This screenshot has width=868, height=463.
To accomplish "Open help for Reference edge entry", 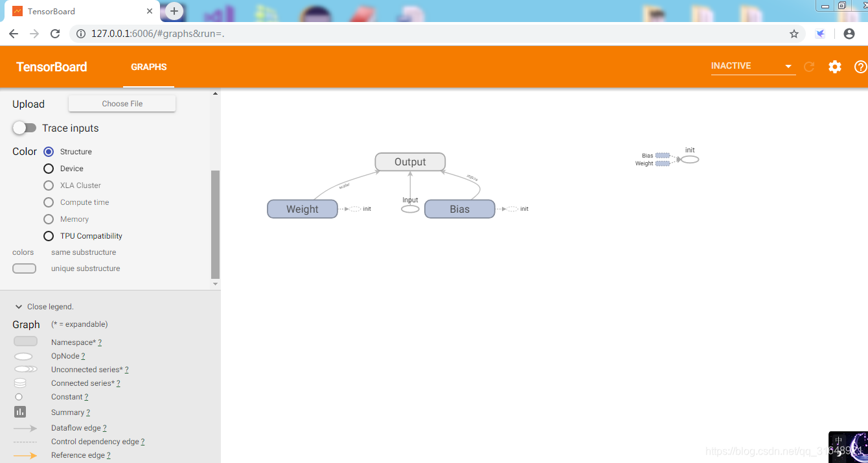I will coord(108,455).
